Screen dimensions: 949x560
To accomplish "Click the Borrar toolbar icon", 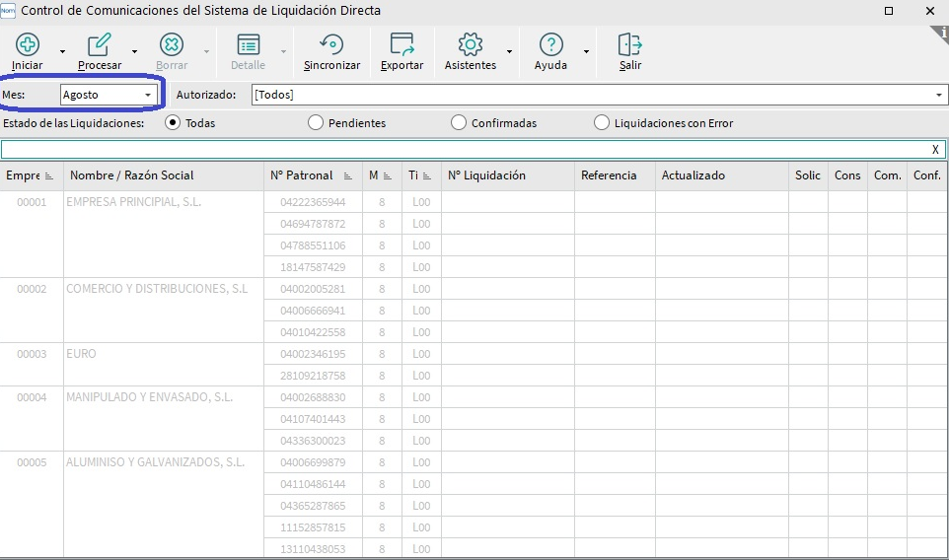I will click(172, 44).
